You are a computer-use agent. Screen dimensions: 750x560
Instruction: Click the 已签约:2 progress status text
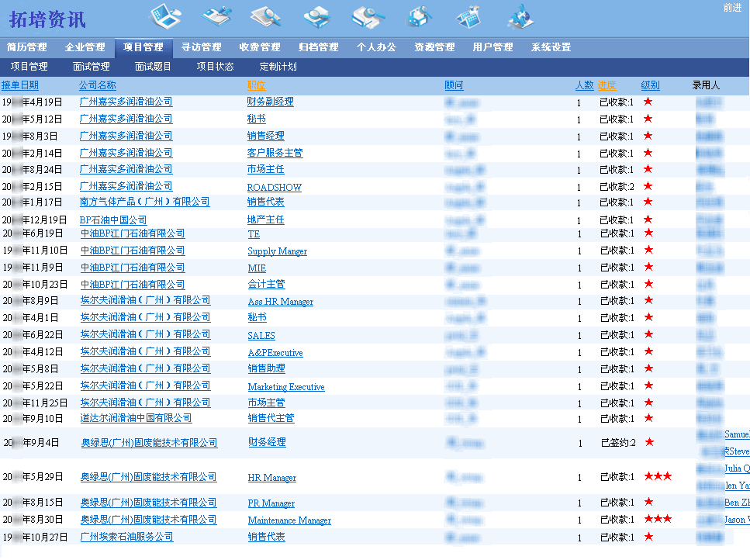[618, 443]
